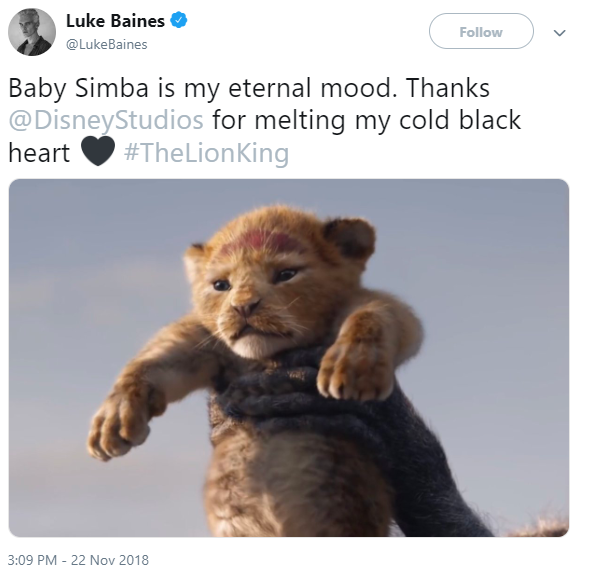
Task: View tweet permalink via 3:09 PM timestamp
Action: (32, 560)
